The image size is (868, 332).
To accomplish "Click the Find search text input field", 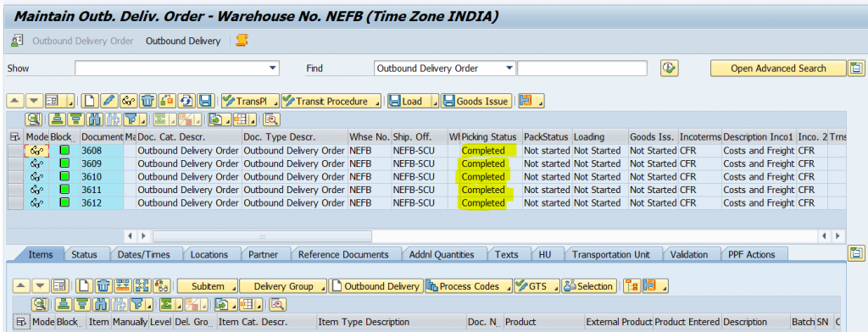I will 581,68.
